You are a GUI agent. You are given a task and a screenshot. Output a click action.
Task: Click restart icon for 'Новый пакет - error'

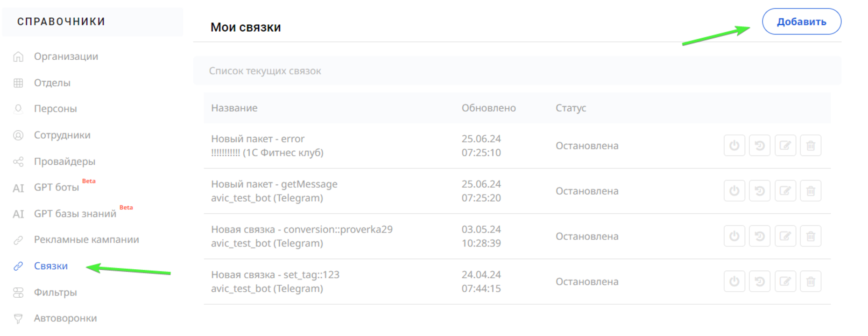(760, 146)
